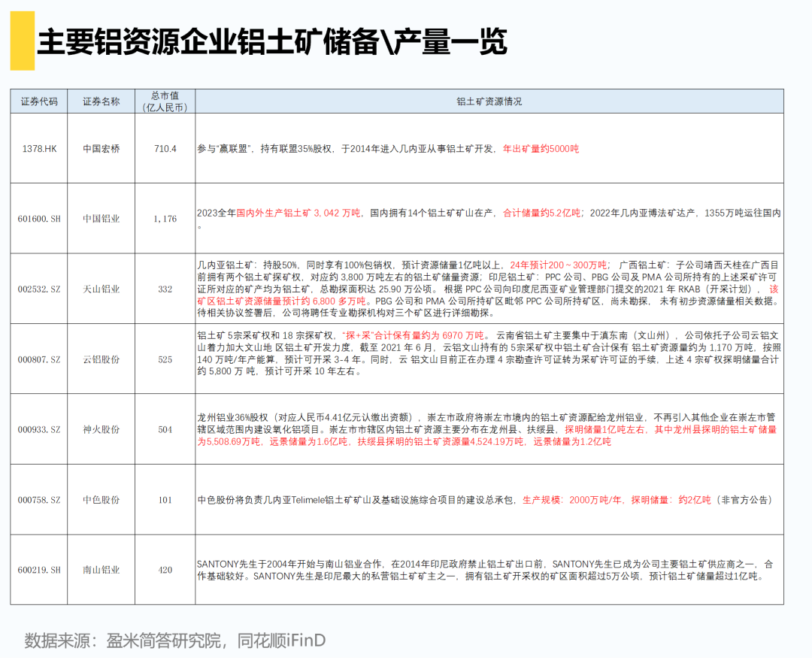Click the stock code 000807.SZ
This screenshot has height=660, width=812.
39,359
